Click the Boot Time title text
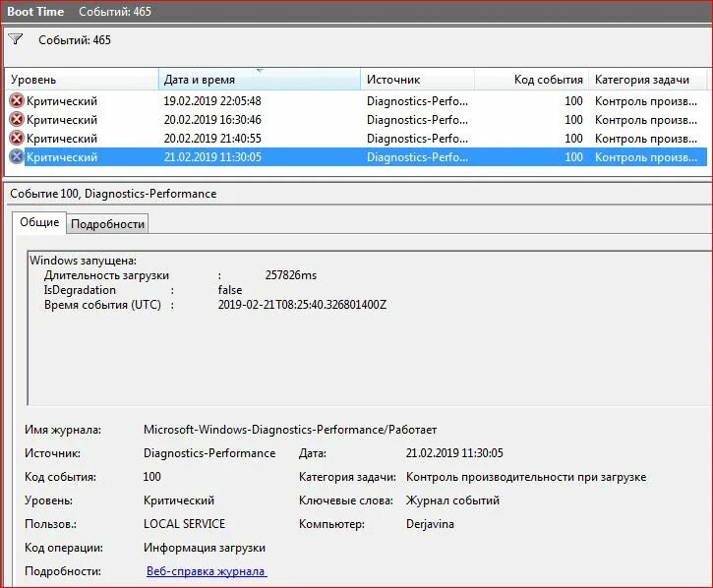 click(x=35, y=12)
